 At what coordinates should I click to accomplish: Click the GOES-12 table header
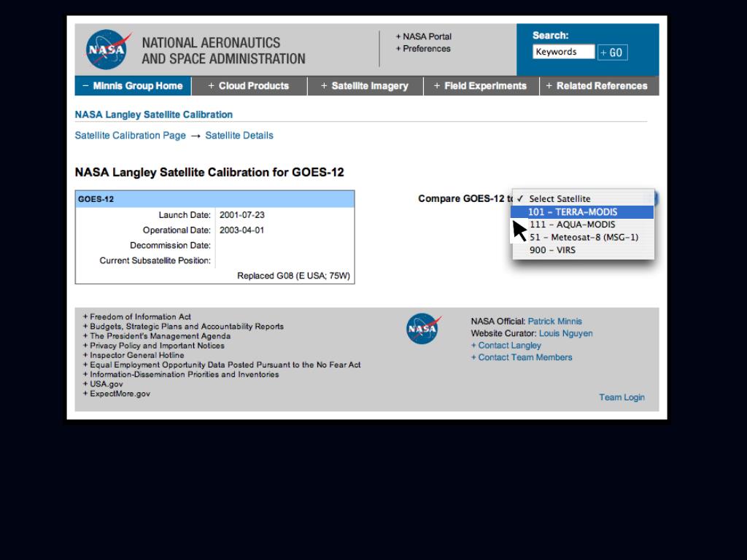click(215, 199)
